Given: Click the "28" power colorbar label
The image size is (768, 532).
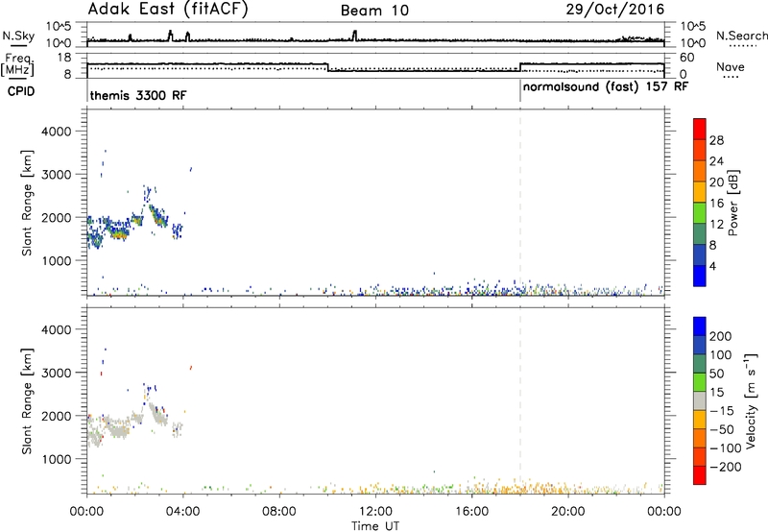Looking at the screenshot, I should tap(716, 140).
